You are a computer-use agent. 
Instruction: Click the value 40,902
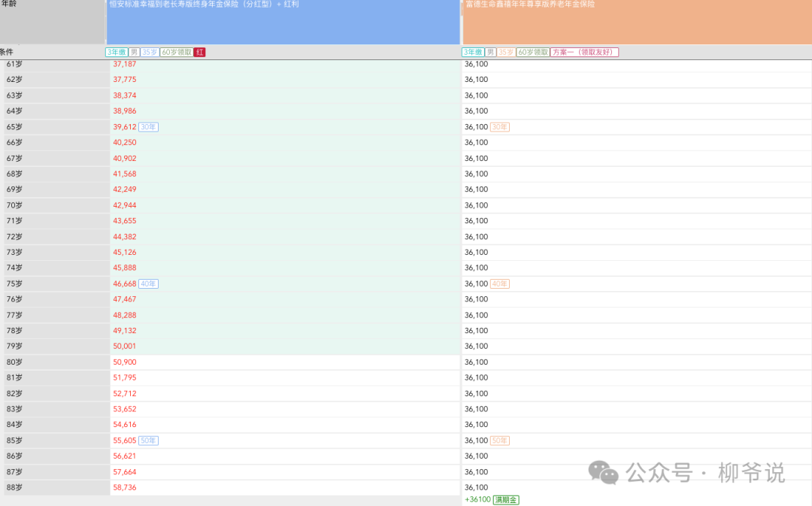pyautogui.click(x=125, y=159)
